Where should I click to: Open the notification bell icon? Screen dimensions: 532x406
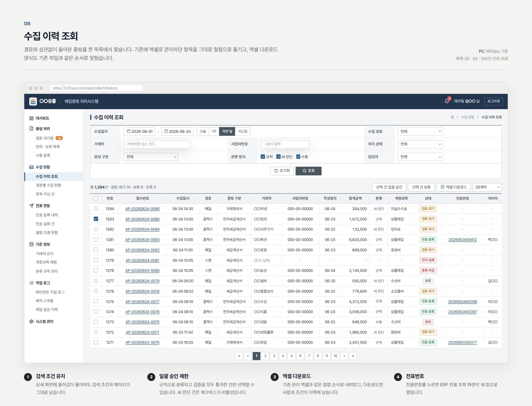447,101
